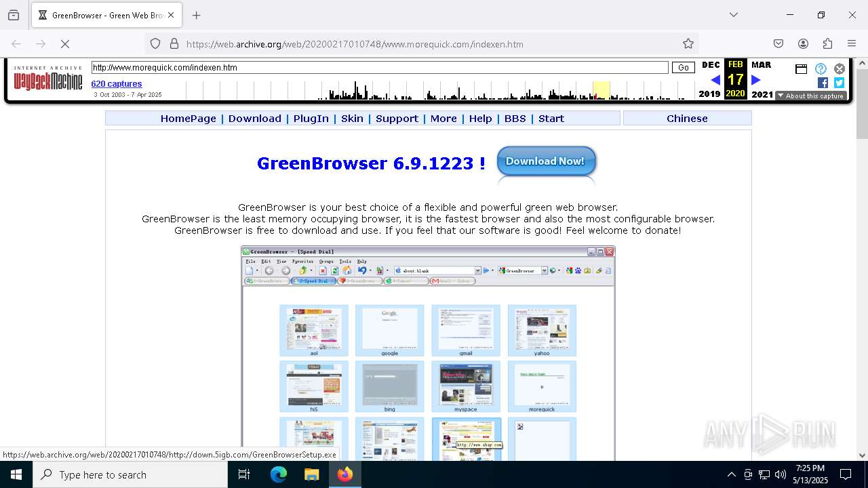The width and height of the screenshot is (868, 488).
Task: Open the notification center icon
Action: point(846,474)
